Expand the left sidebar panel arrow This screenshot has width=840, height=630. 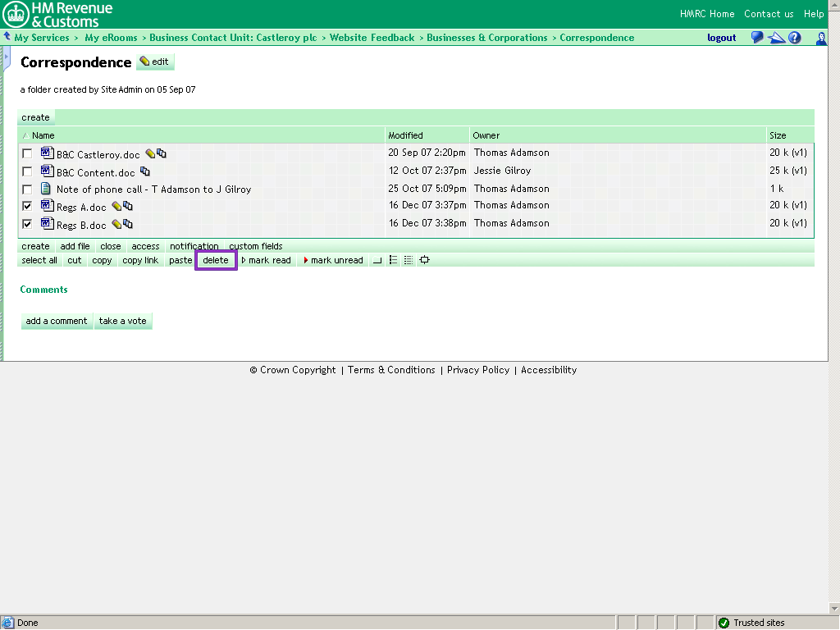(x=6, y=58)
